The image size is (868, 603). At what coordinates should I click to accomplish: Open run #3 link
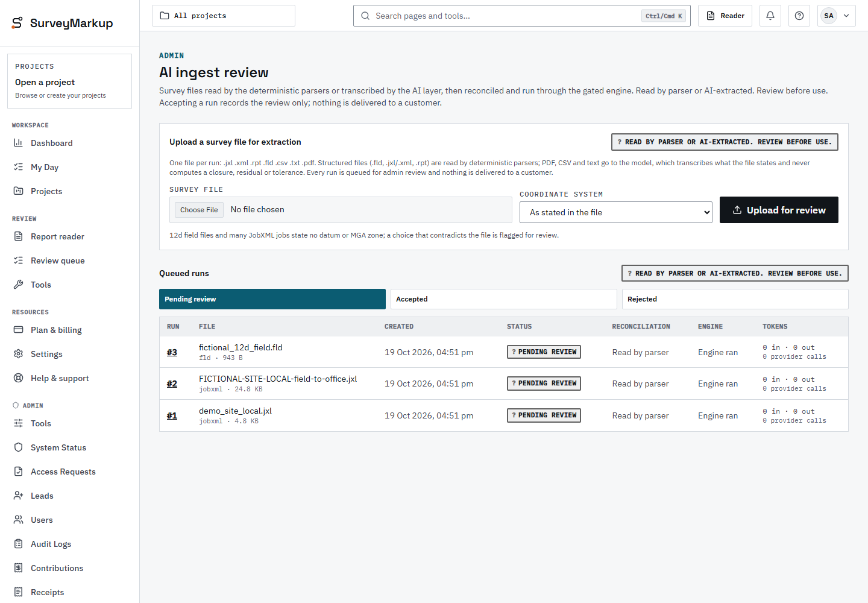tap(172, 352)
